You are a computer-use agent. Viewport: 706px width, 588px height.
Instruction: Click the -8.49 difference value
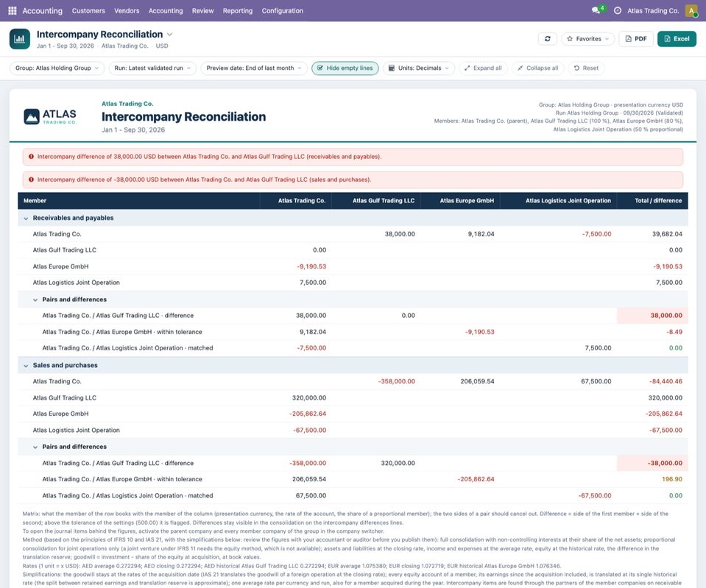[674, 332]
